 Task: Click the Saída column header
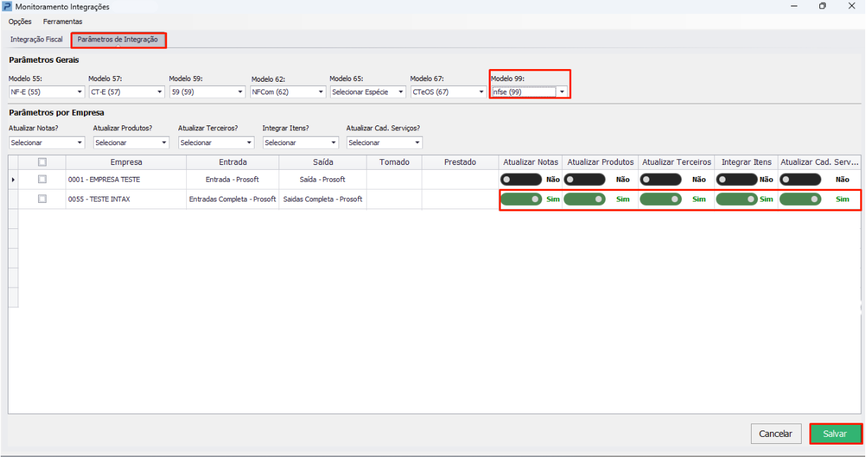click(323, 162)
